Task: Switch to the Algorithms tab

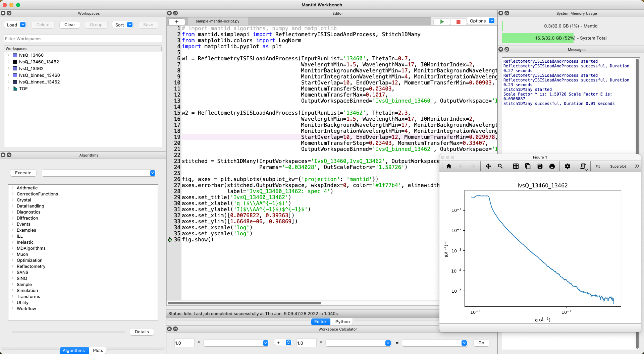Action: point(74,350)
